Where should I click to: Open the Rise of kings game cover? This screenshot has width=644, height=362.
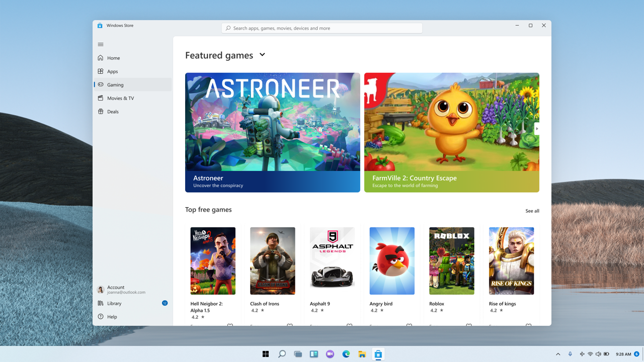(x=511, y=261)
